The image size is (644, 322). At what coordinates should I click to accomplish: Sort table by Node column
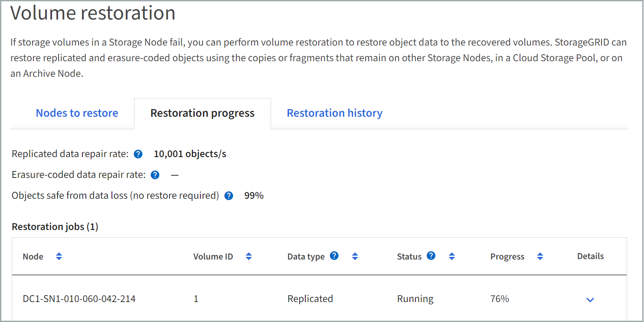tap(59, 256)
